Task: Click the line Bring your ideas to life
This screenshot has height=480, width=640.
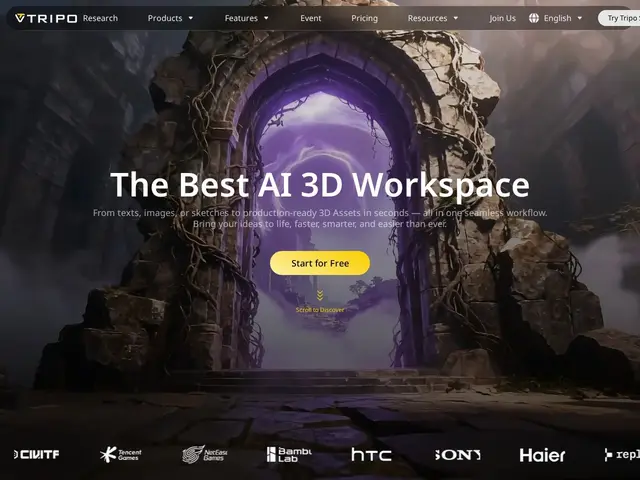Action: (320, 224)
